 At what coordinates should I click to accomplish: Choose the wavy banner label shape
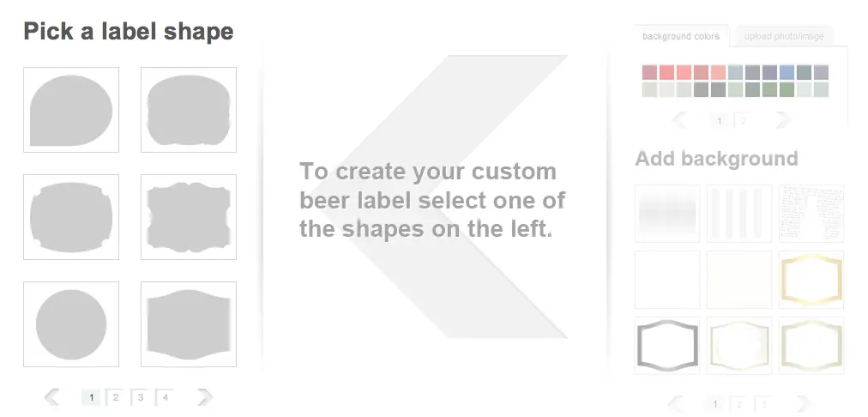point(189,324)
